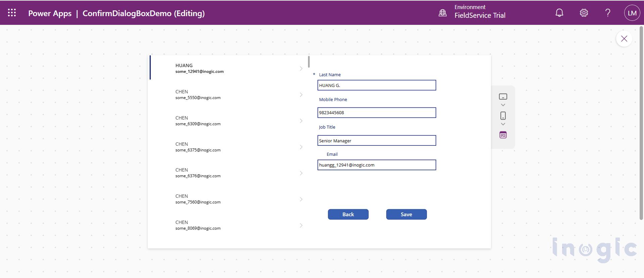Select the phone device preview icon
This screenshot has width=644, height=278.
(503, 116)
